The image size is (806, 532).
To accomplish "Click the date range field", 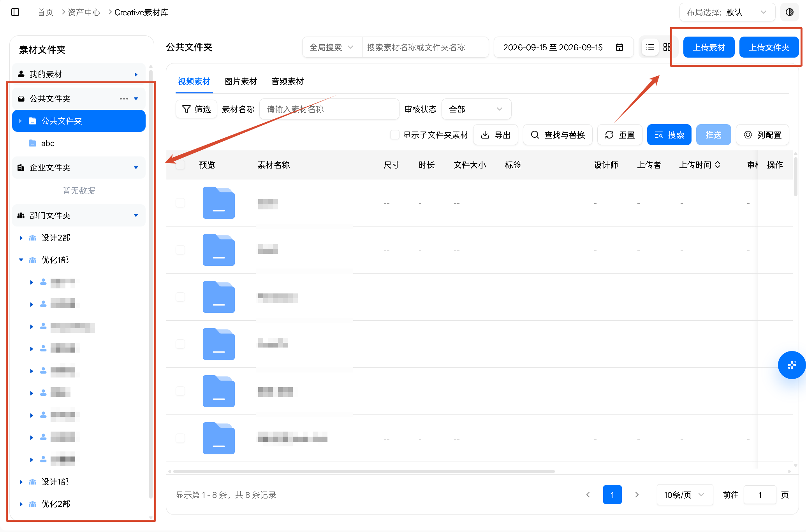I will (563, 47).
